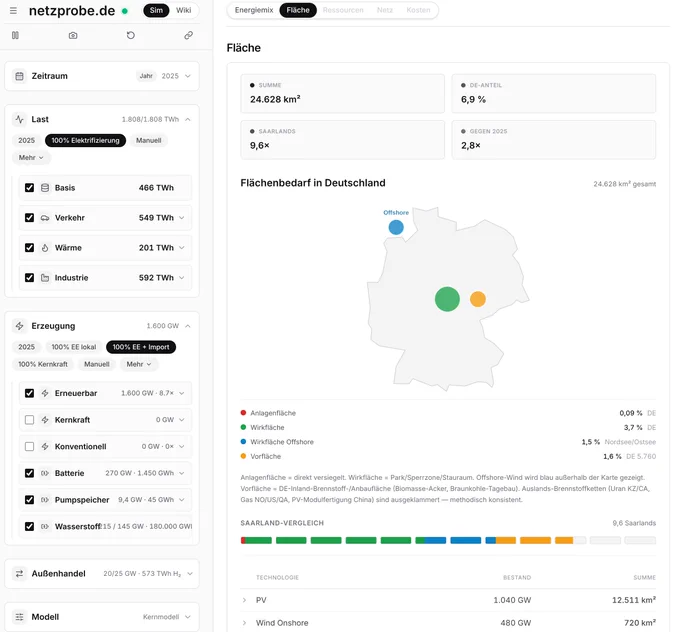Viewport: 680px width, 632px height.
Task: Select the Fläche tab
Action: click(298, 10)
